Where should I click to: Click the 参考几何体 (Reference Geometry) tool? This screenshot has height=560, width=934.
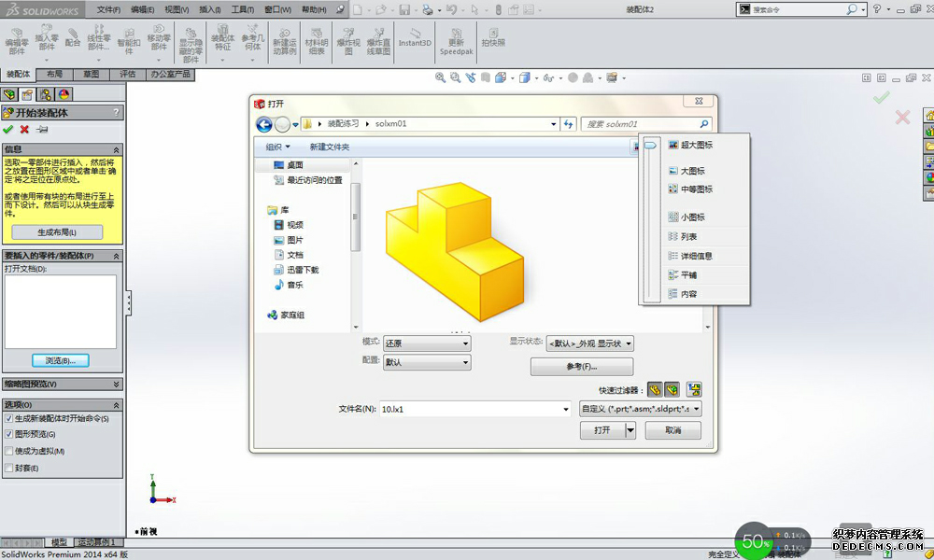[252, 39]
